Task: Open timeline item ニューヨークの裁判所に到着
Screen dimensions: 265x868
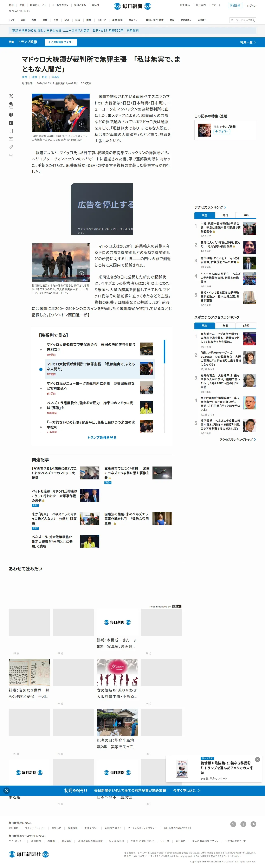Action: (91, 386)
